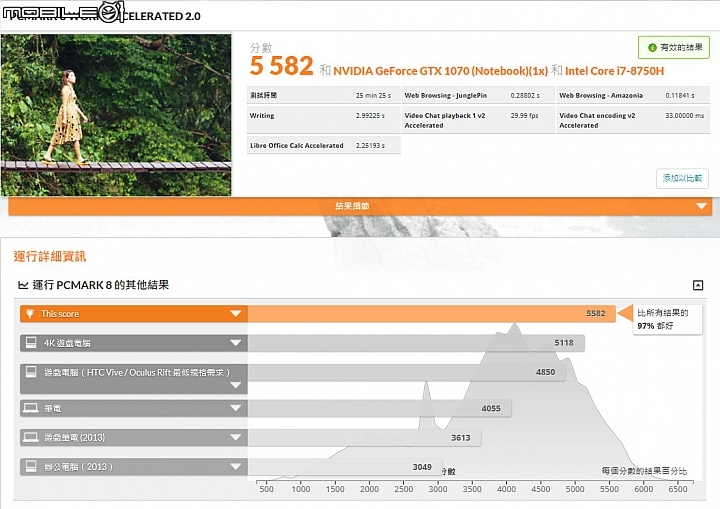Click the 結果細節 orange bar label
Image resolution: width=720 pixels, height=509 pixels.
[x=352, y=206]
